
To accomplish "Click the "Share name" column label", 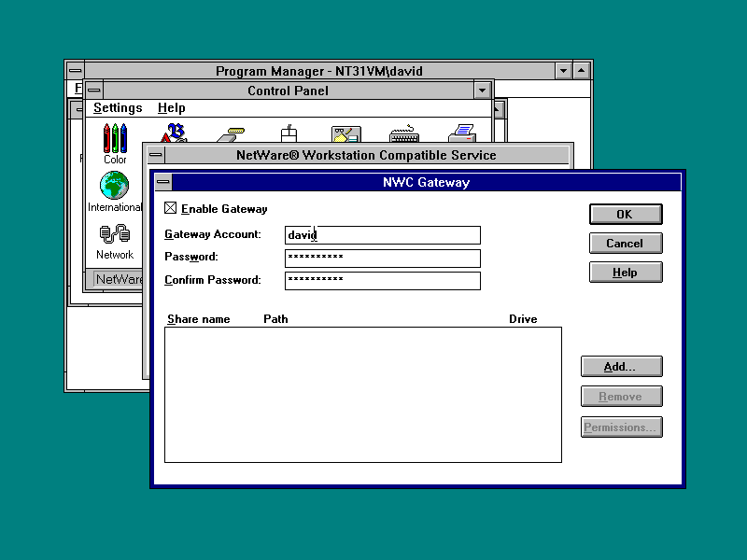I will click(199, 319).
